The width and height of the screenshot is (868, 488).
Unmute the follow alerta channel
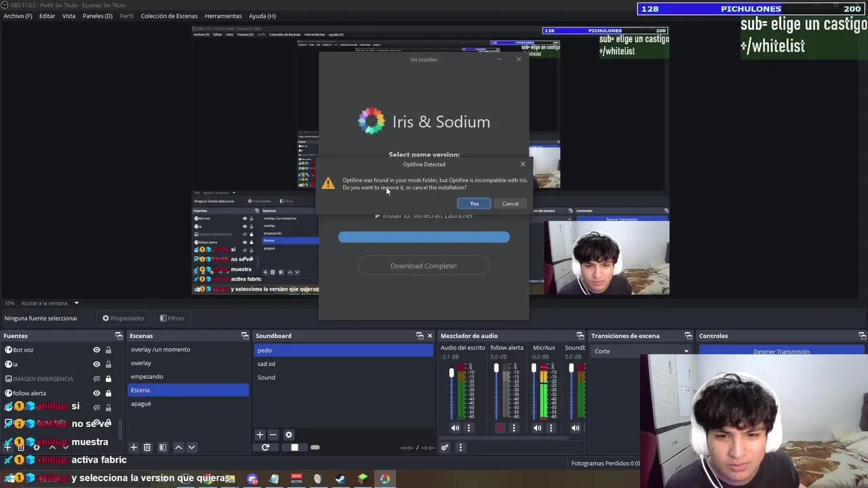click(x=500, y=428)
